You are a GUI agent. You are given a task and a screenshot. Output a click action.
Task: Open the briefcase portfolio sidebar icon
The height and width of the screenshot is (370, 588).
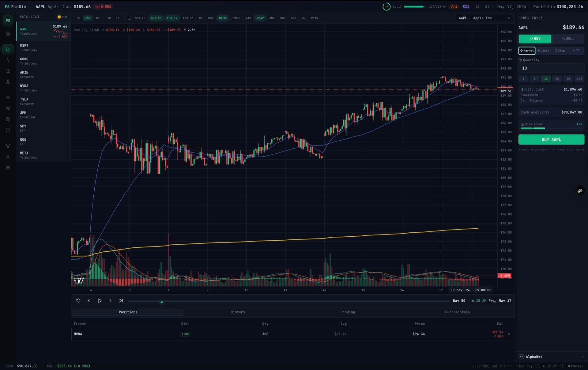click(8, 71)
